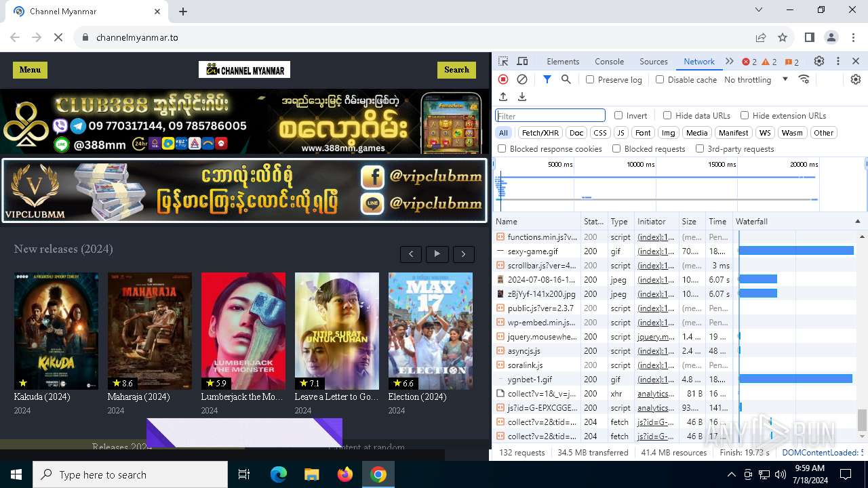Open the No throttling dropdown

[x=756, y=79]
